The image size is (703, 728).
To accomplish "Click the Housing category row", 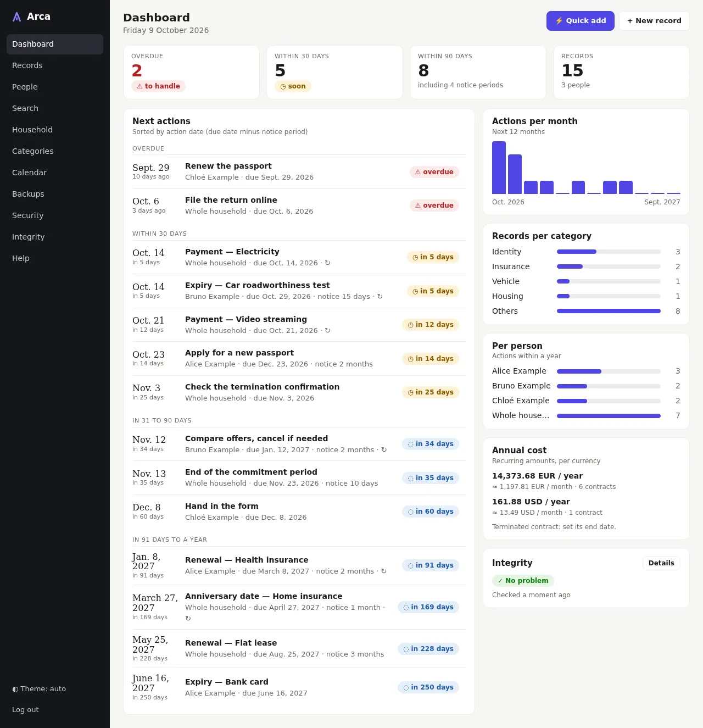I will tap(586, 296).
